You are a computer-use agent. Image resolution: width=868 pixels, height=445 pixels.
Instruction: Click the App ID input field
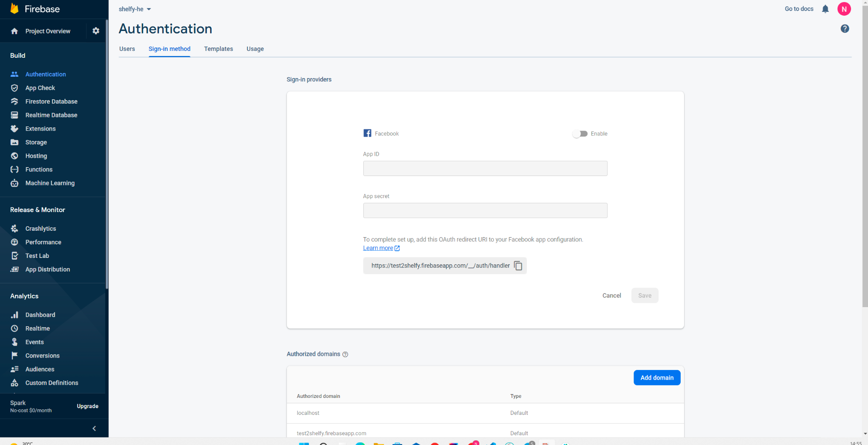coord(485,168)
